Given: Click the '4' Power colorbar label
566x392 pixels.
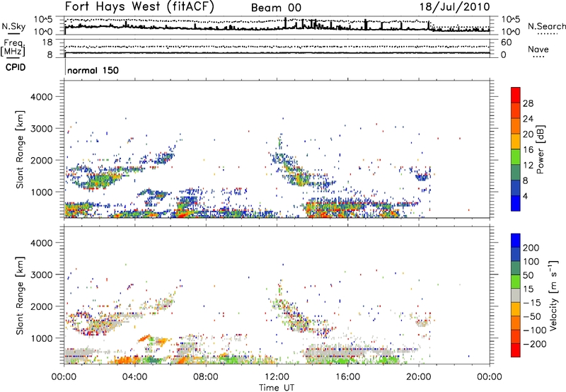Looking at the screenshot, I should point(525,196).
